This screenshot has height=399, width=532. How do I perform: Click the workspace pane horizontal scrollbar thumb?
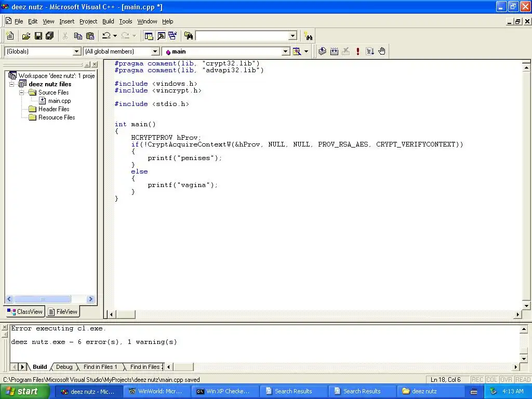point(42,299)
